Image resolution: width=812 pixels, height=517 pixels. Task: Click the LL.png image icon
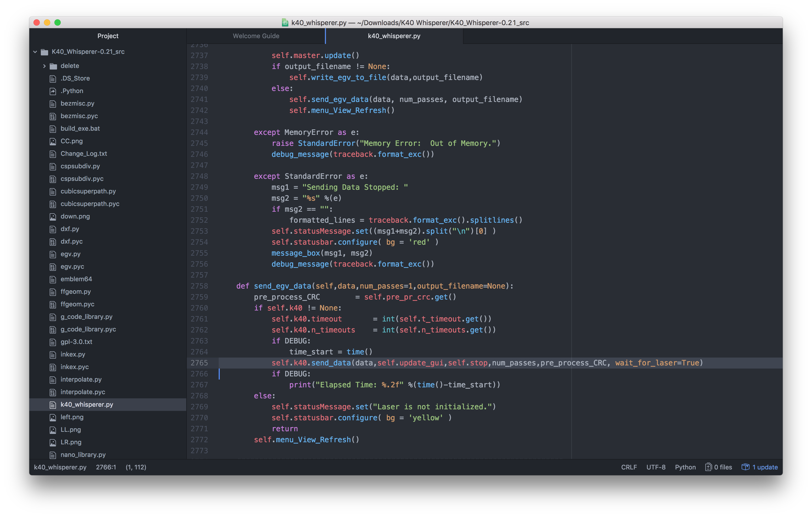53,430
